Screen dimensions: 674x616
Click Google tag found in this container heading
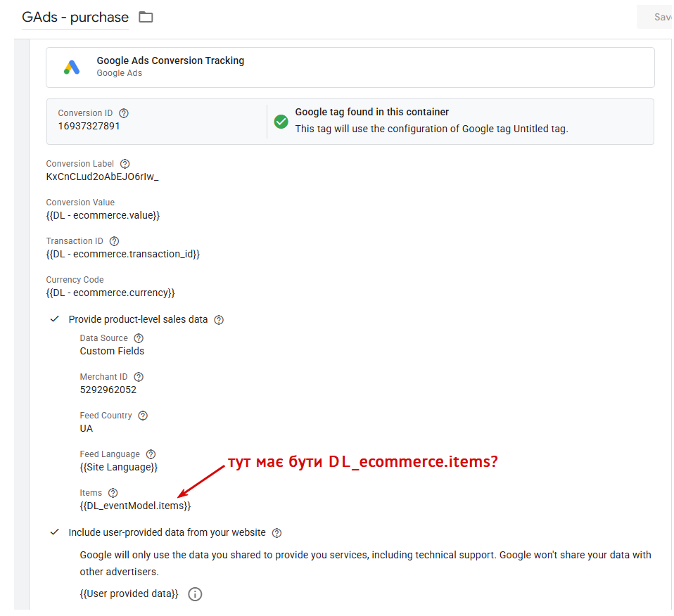[x=371, y=112]
